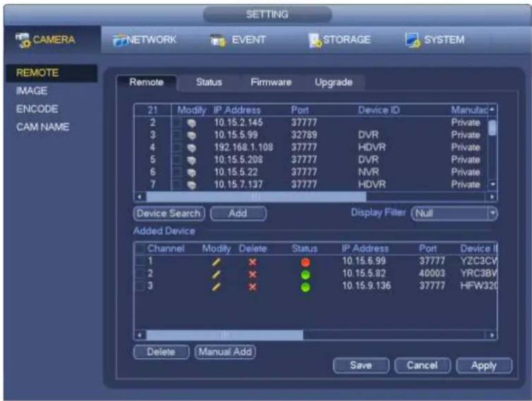Screen dimensions: 532x401
Task: Click device list horizontal scroll right arrow
Action: tap(492, 197)
